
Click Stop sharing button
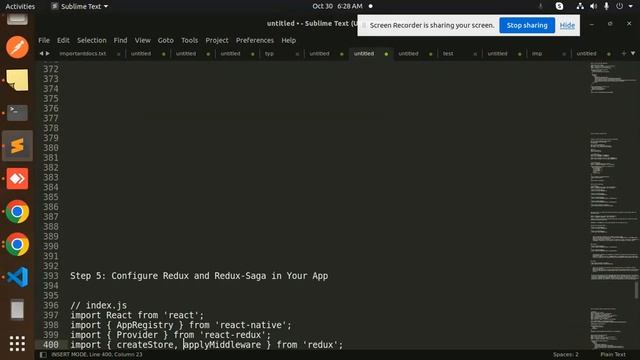(527, 25)
